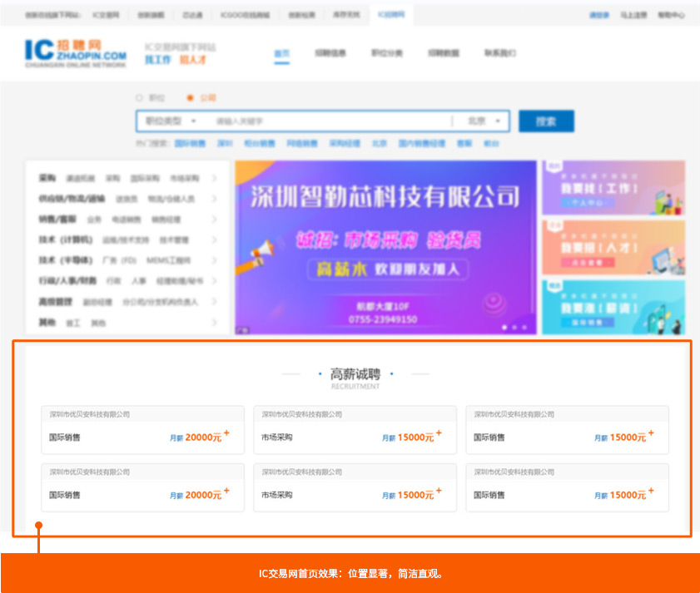Click the 技术(半导体) category heading
Image resolution: width=700 pixels, height=593 pixels.
click(x=66, y=260)
